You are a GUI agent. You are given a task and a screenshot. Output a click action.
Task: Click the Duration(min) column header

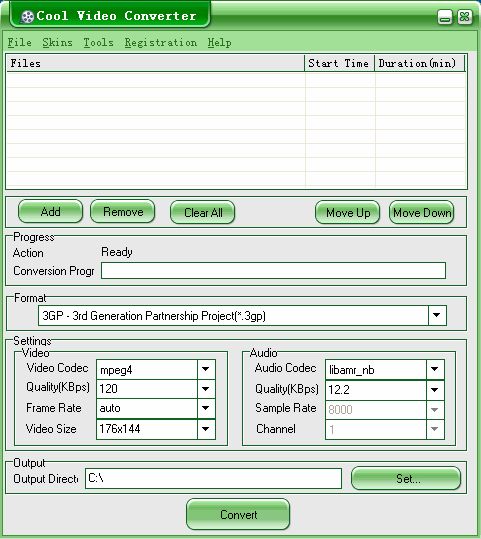[x=419, y=63]
